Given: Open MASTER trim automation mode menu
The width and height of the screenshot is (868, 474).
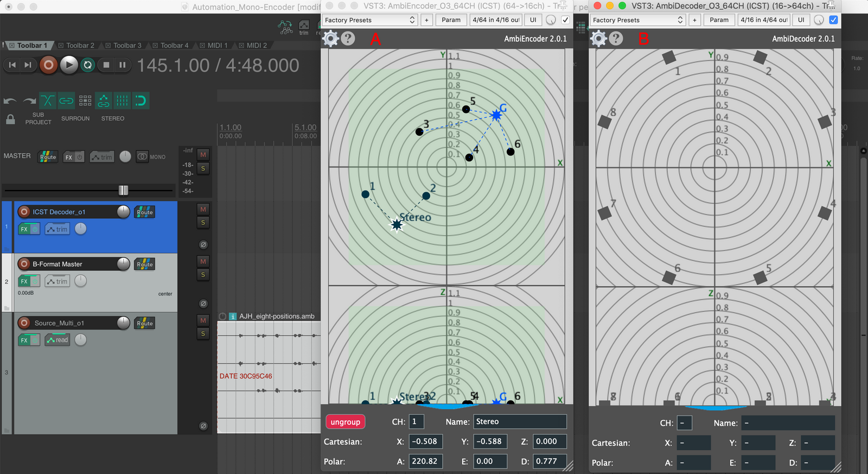Looking at the screenshot, I should pyautogui.click(x=102, y=157).
